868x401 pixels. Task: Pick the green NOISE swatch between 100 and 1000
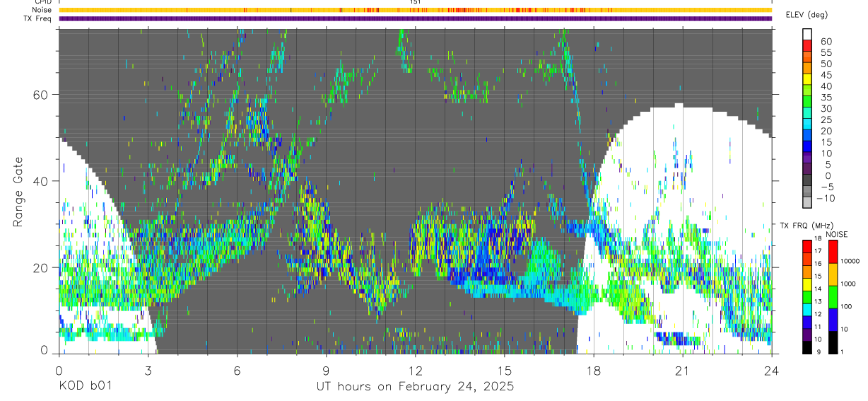[833, 296]
